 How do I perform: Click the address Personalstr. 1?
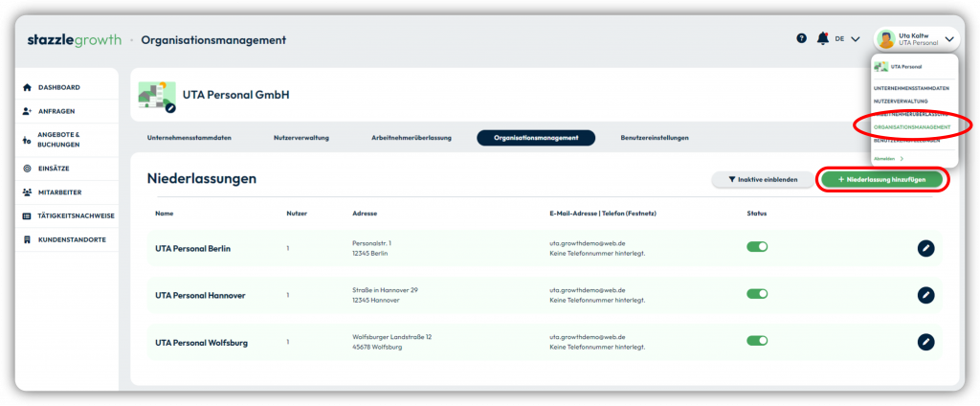point(372,243)
